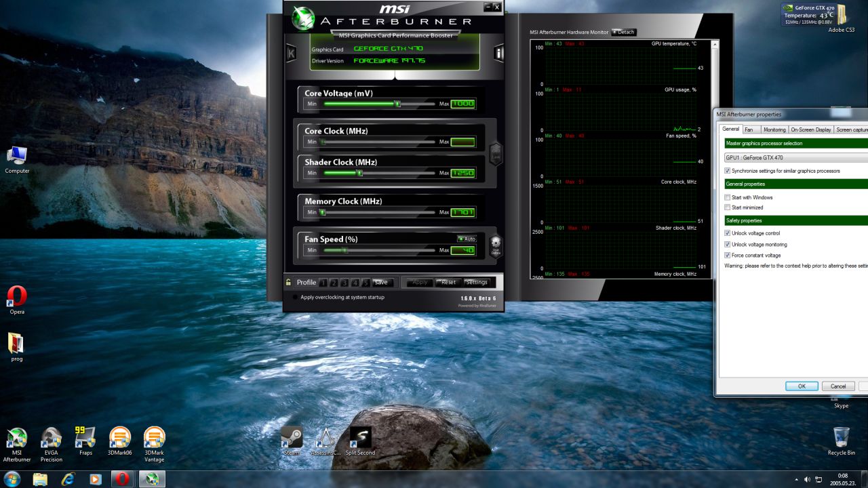Click the taskbar volume icon
The width and height of the screenshot is (868, 488).
pyautogui.click(x=807, y=479)
